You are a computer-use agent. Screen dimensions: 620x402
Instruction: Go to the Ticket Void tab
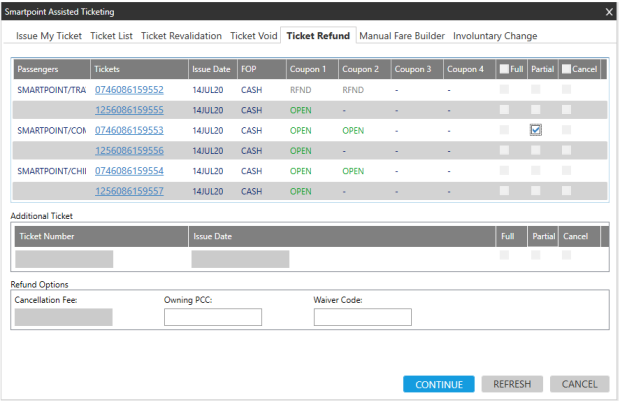254,36
